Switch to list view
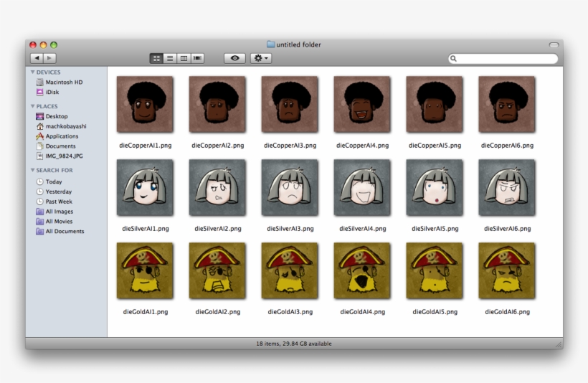The height and width of the screenshot is (383, 588). [x=170, y=58]
